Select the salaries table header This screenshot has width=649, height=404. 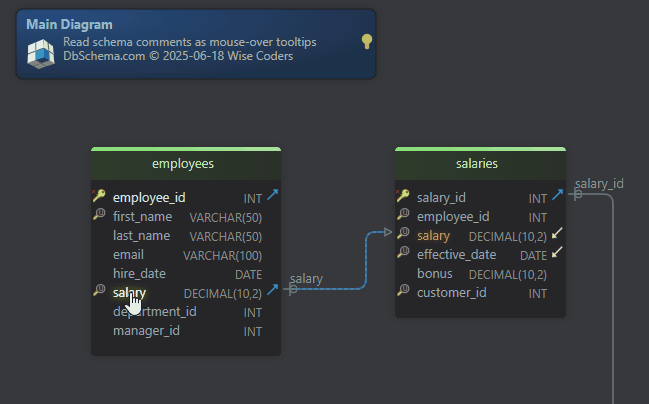[x=480, y=164]
